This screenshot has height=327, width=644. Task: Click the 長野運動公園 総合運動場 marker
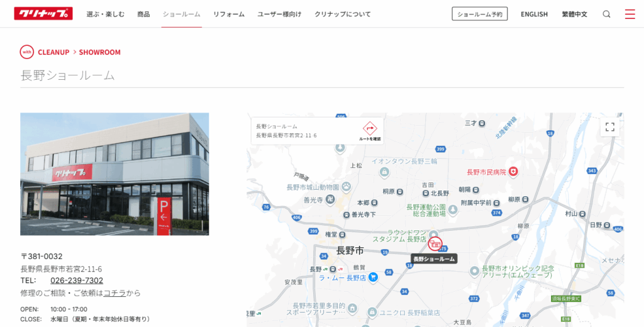point(453,210)
